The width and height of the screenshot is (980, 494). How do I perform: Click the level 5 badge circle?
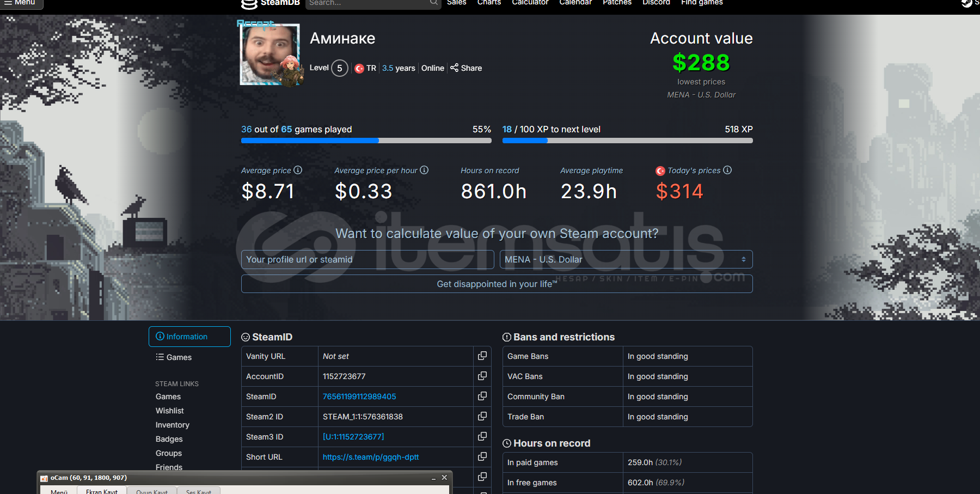(340, 68)
